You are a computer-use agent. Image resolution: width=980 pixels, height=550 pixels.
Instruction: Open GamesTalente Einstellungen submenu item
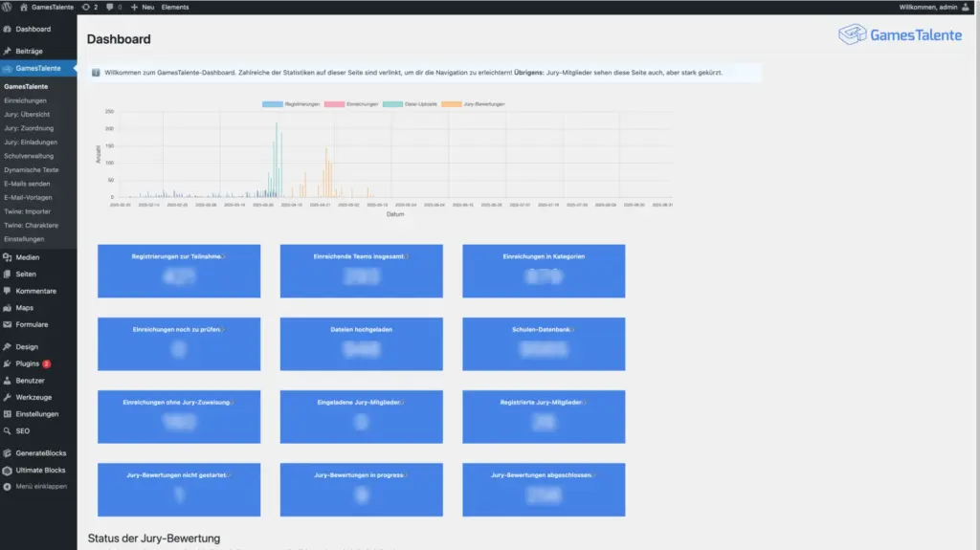[24, 239]
